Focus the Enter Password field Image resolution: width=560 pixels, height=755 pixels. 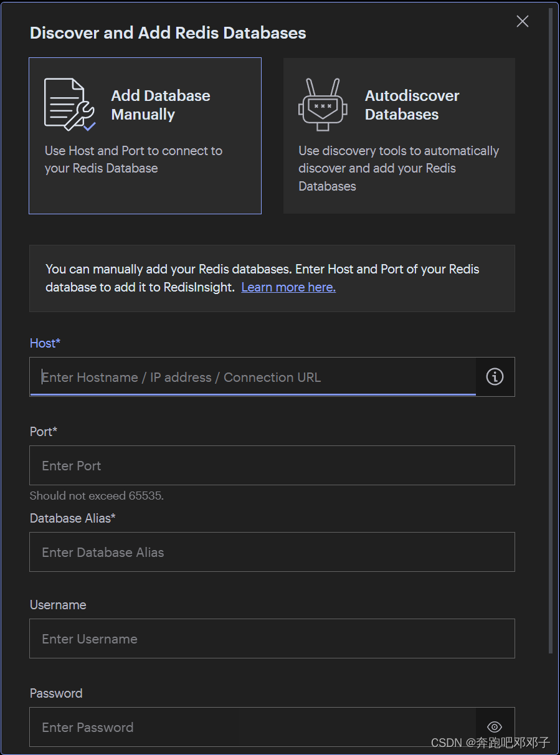point(253,727)
